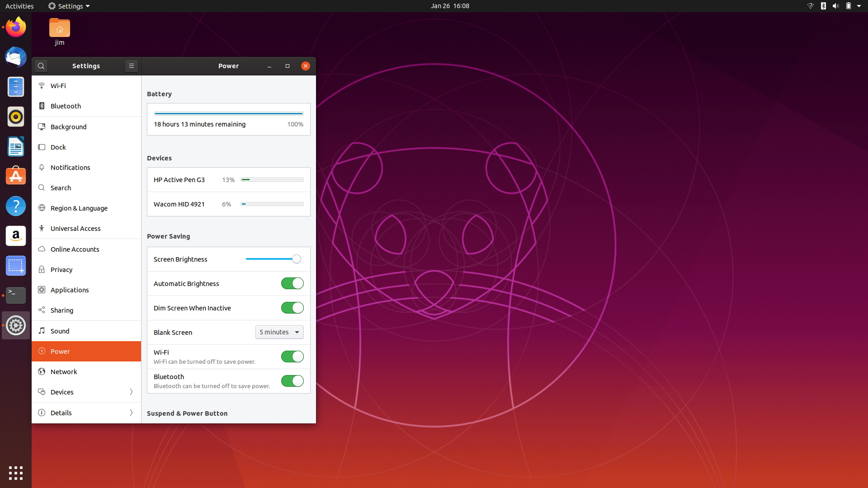The width and height of the screenshot is (868, 488).
Task: Show Applications grid in the dock
Action: (16, 473)
